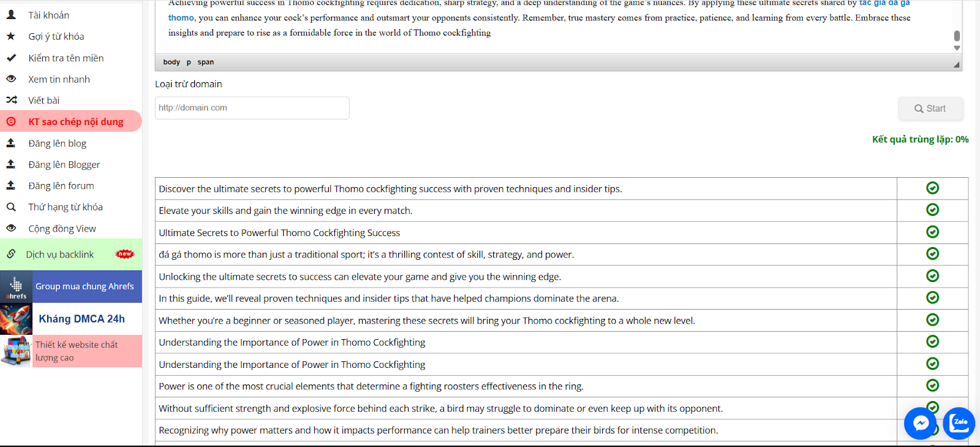Click the editor scrollbar thumb

click(957, 36)
